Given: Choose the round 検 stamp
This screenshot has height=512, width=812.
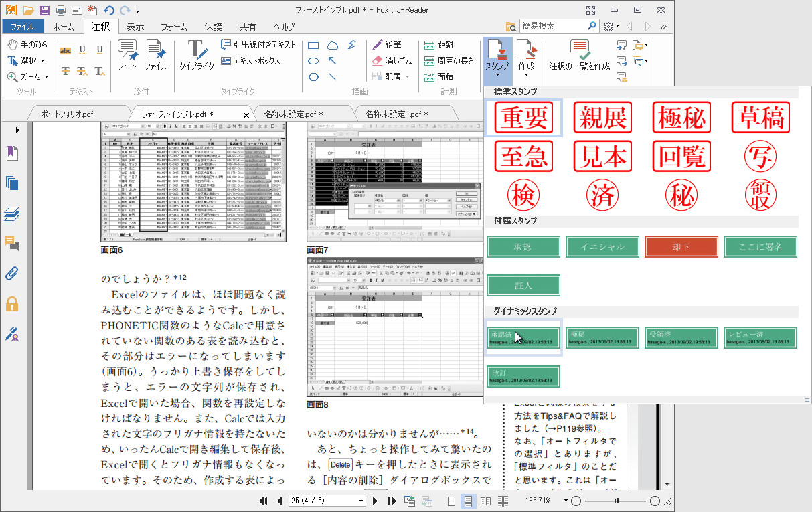Looking at the screenshot, I should click(x=523, y=195).
